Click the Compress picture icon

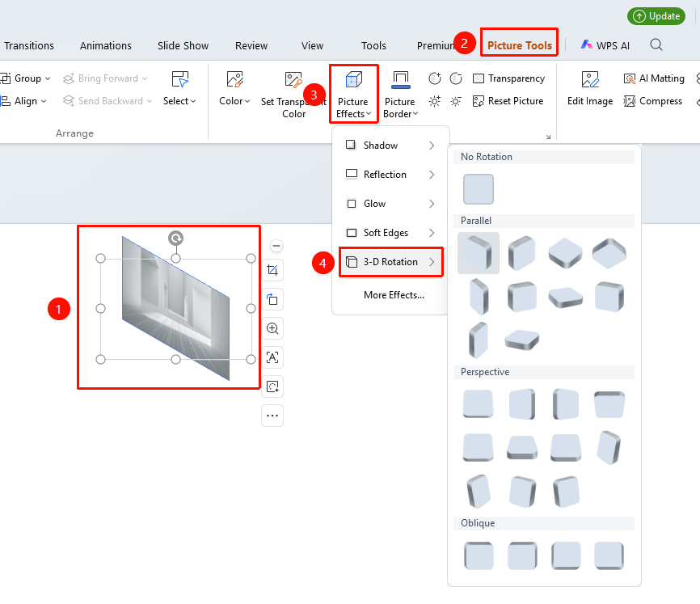pyautogui.click(x=630, y=101)
